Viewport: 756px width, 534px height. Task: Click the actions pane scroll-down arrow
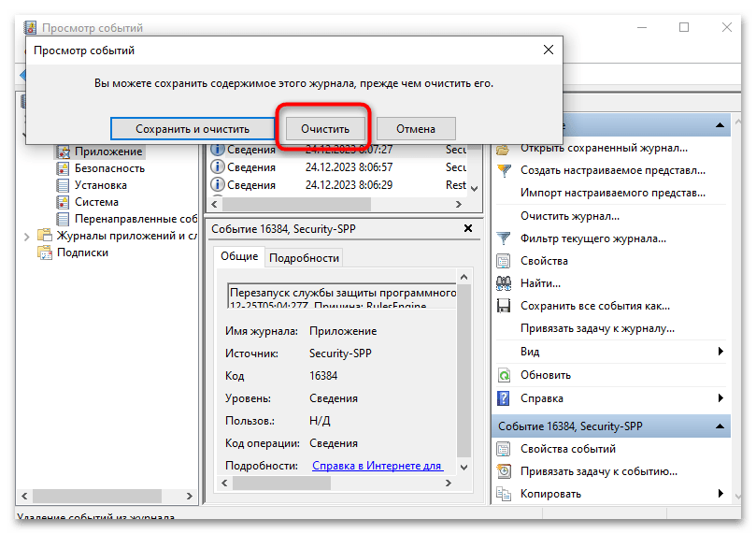[x=737, y=496]
